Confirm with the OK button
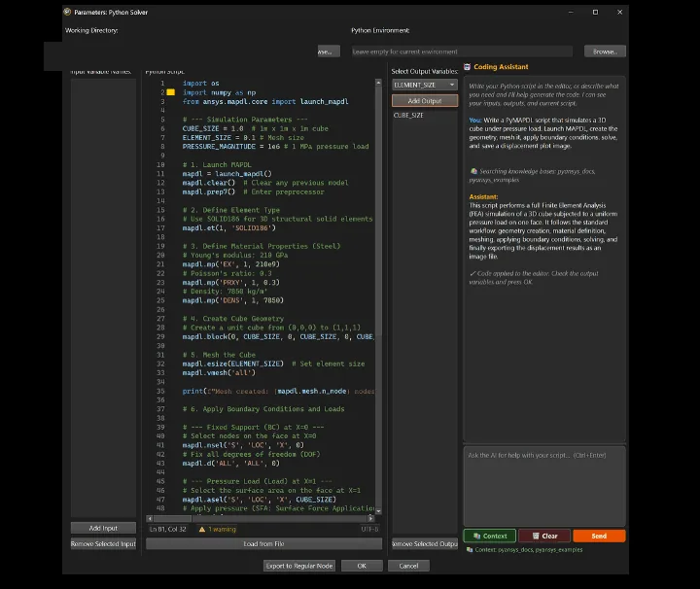This screenshot has width=700, height=589. pos(362,566)
